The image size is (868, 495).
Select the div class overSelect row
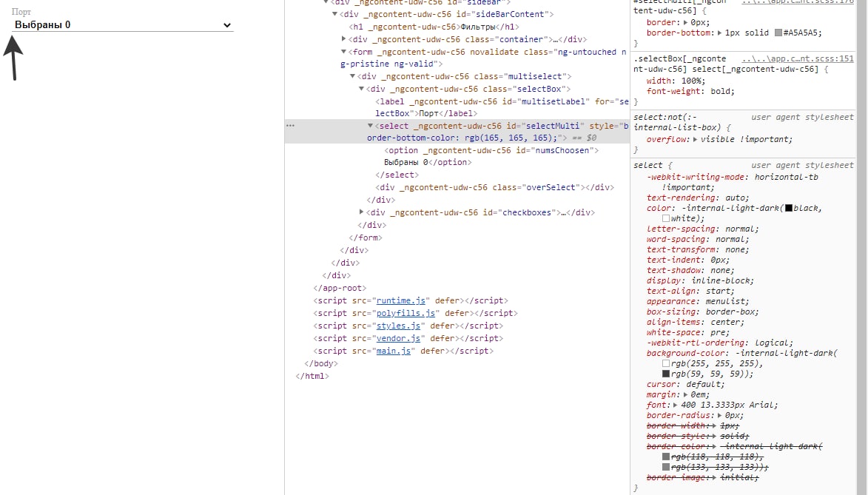(495, 188)
